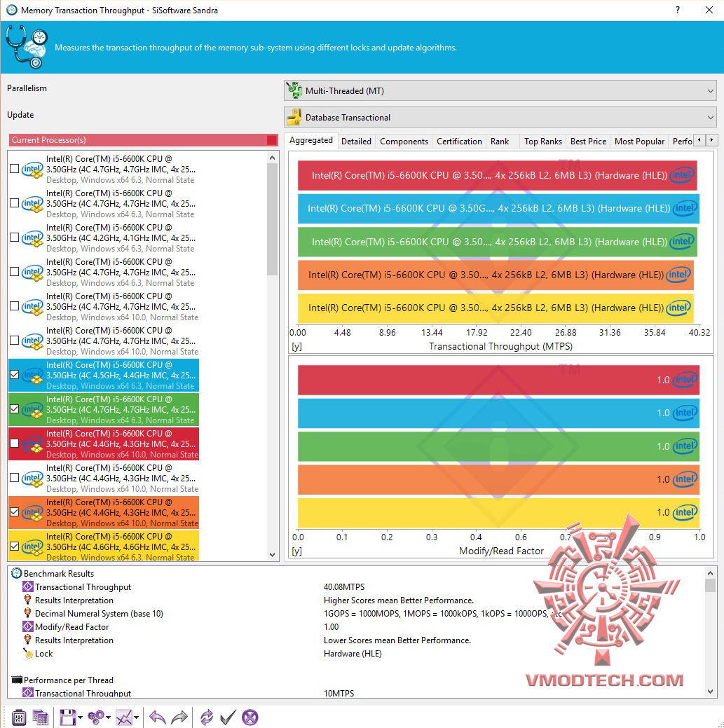
Task: Click the calculator options icon in bottom toolbar
Action: pyautogui.click(x=19, y=717)
